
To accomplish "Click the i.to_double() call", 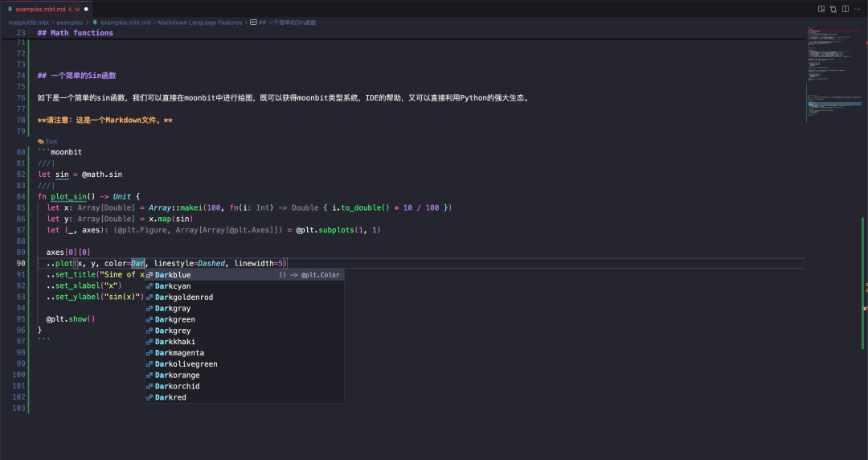I will click(361, 207).
